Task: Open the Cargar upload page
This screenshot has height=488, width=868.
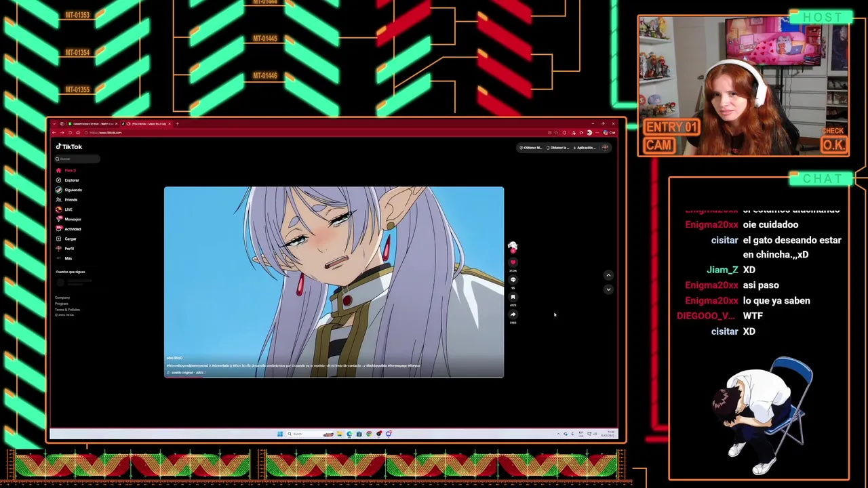Action: pos(66,239)
